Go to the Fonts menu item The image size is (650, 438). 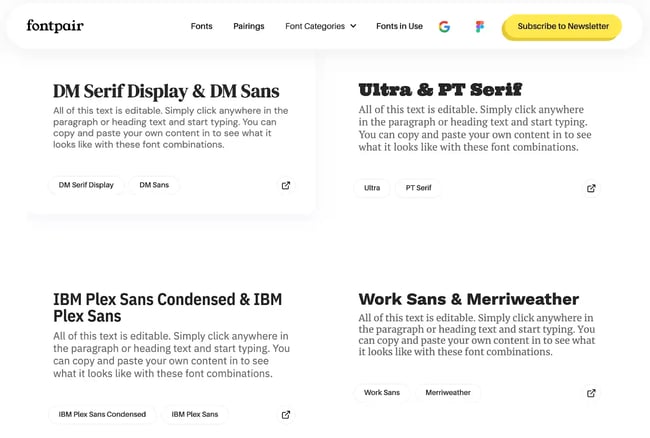point(201,26)
